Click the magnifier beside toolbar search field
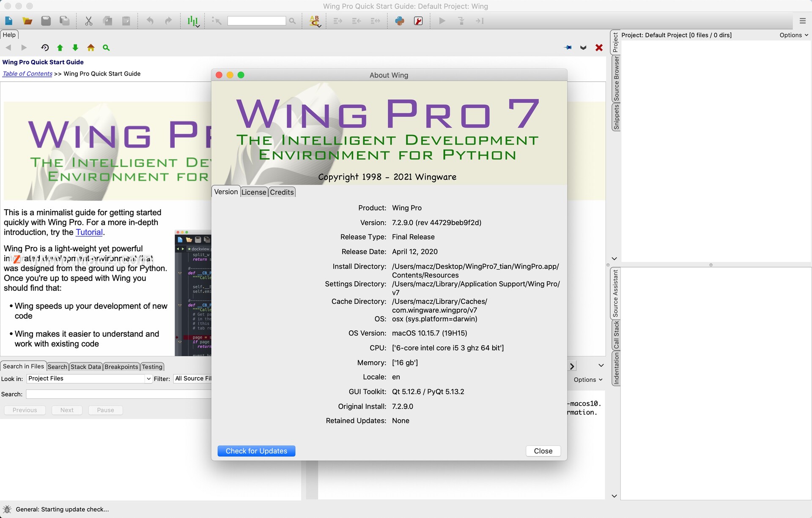The image size is (812, 518). 292,21
